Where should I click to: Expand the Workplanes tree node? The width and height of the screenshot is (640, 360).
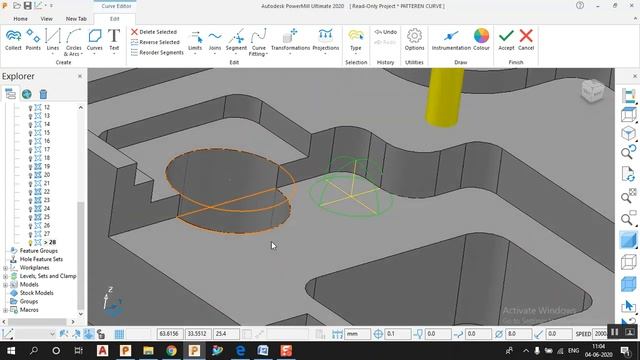click(5, 268)
